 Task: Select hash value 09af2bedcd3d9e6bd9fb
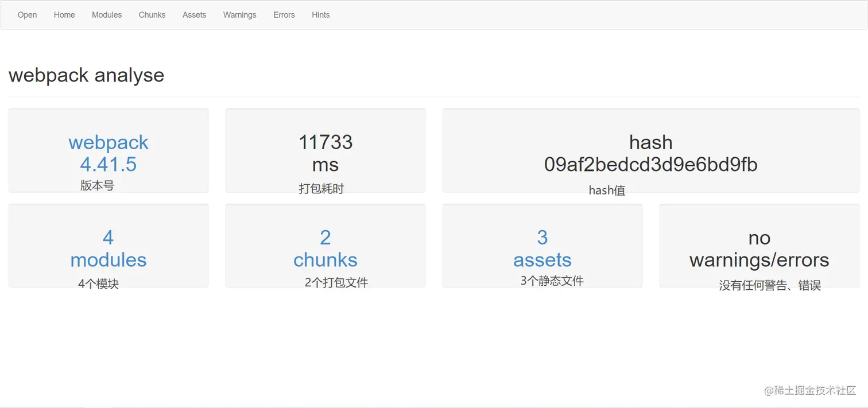(651, 165)
